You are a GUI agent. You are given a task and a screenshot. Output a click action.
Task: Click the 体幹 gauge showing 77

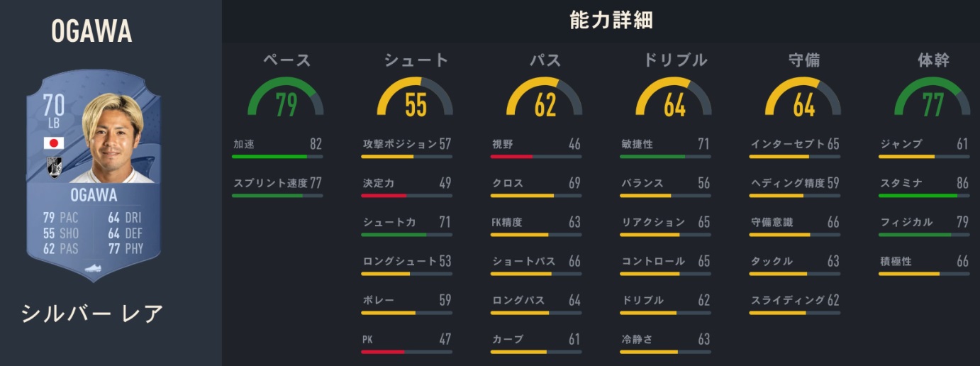coord(932,99)
